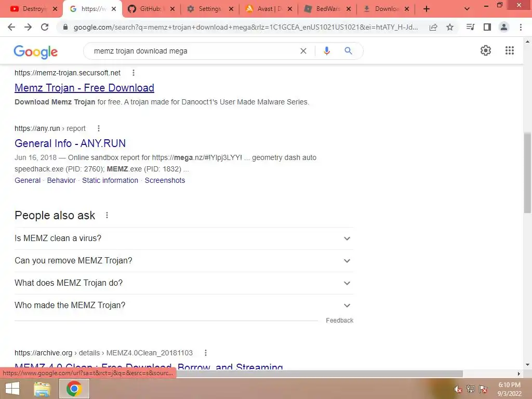
Task: Close the GitHub tab
Action: click(172, 9)
